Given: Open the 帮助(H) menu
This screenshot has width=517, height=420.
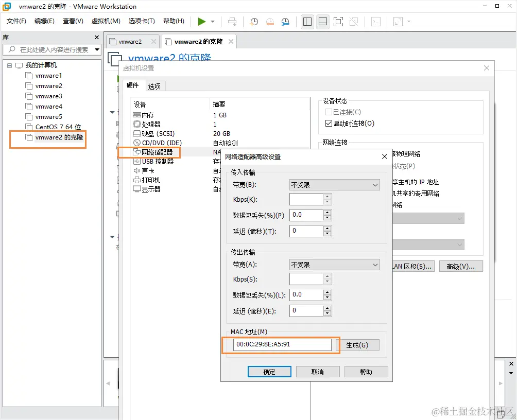Looking at the screenshot, I should (x=174, y=21).
